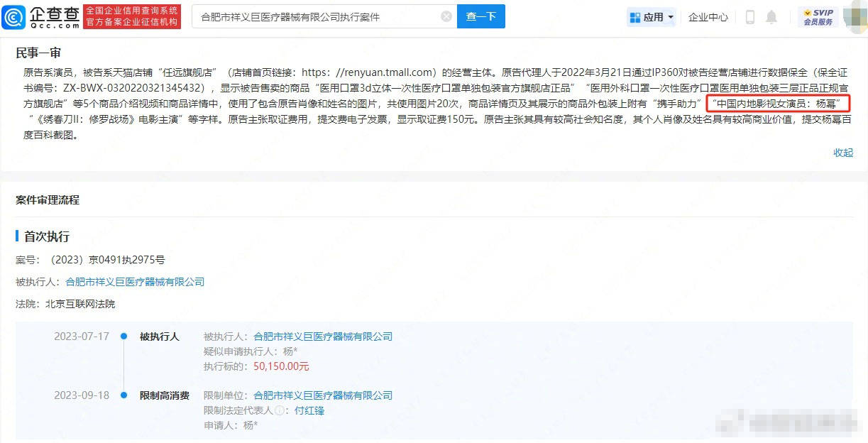The width and height of the screenshot is (868, 443).
Task: Open the Qcc 企查查 logo homepage
Action: point(41,16)
